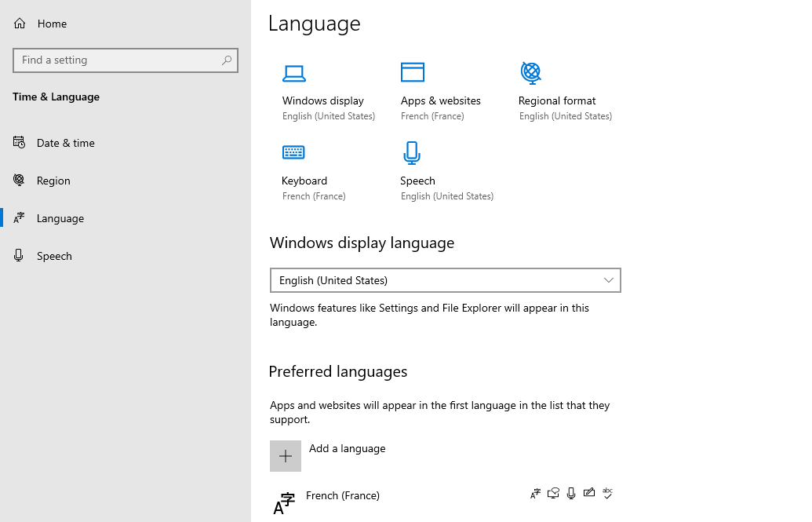Click the handwriting feature icon for French

[x=589, y=492]
